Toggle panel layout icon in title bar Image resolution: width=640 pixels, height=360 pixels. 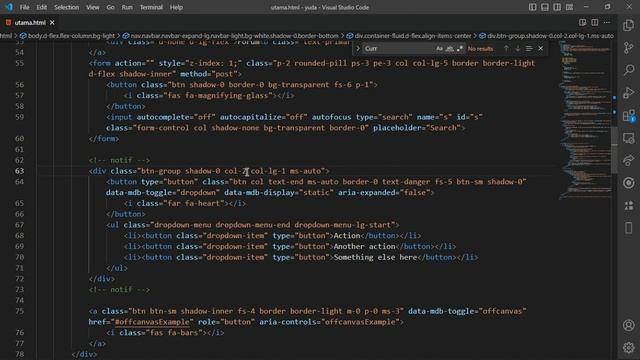544,7
